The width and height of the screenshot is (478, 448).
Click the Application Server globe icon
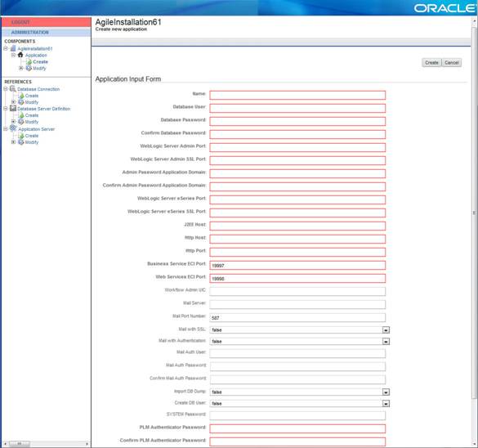(x=13, y=128)
